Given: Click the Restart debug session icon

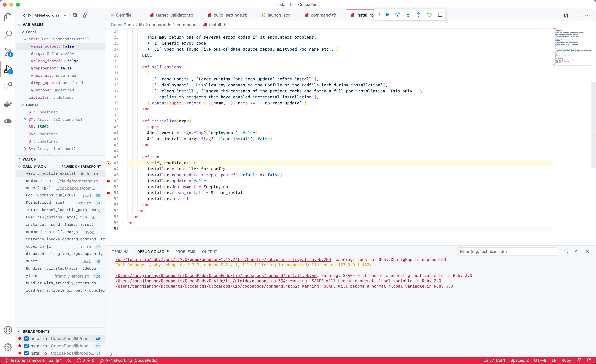Looking at the screenshot, I should coord(429,15).
